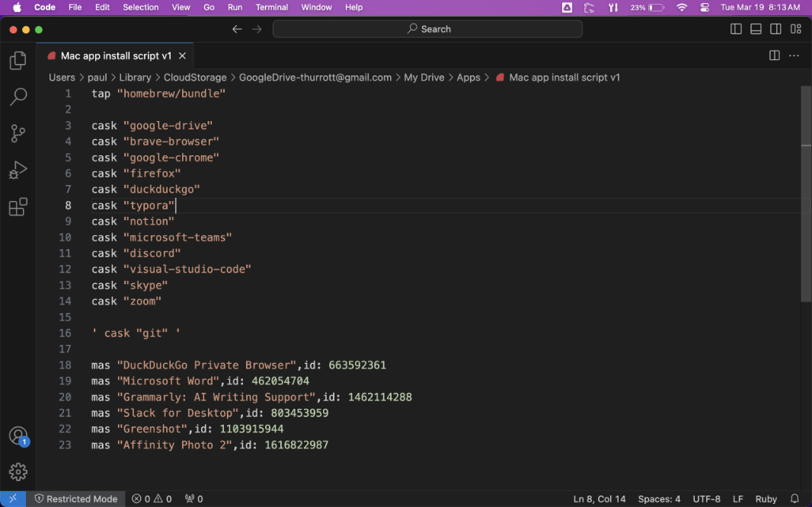Toggle the bottom panel layout button
The image size is (812, 507).
(756, 29)
